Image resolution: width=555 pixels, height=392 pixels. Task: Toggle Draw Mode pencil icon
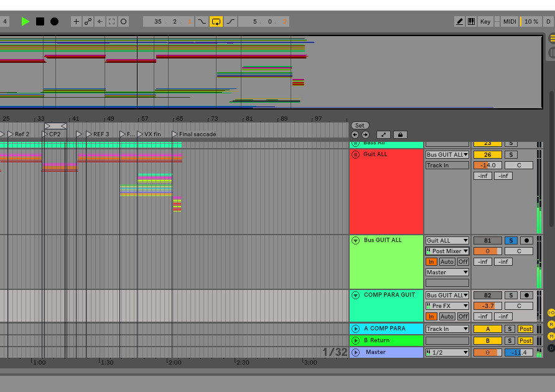point(459,22)
